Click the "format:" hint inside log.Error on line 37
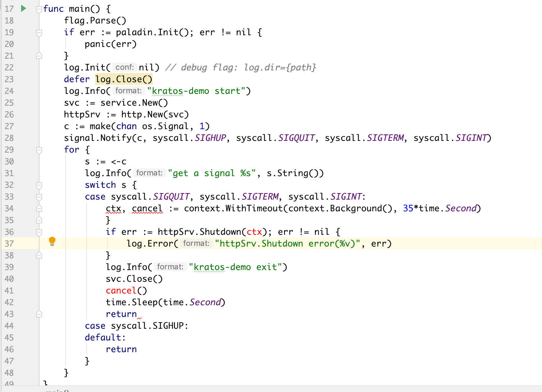The width and height of the screenshot is (542, 392). tap(196, 243)
